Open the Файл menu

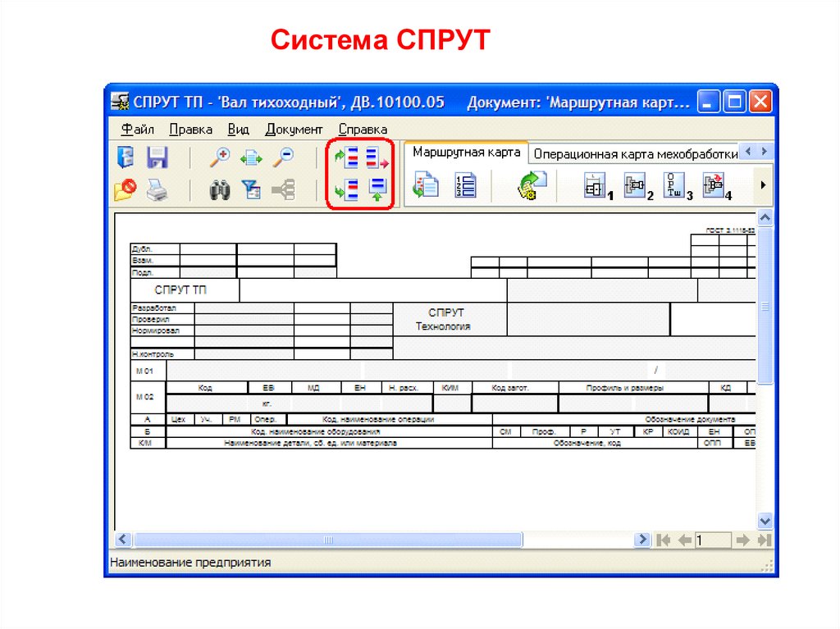(138, 130)
